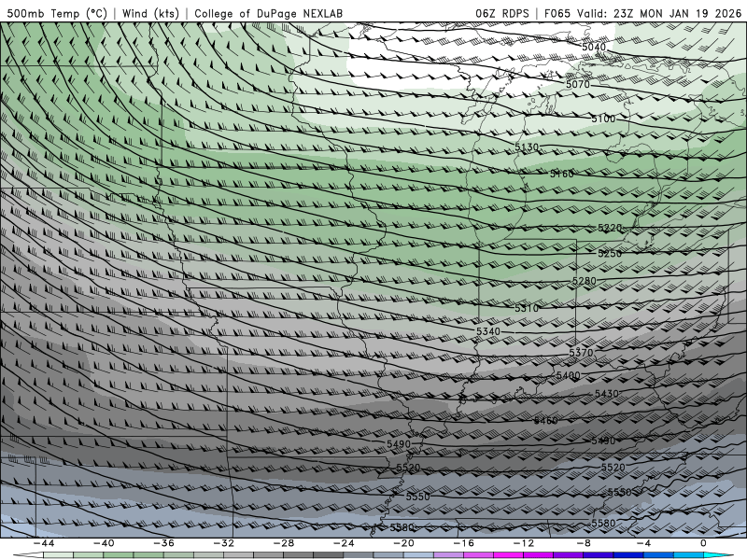Select the 5250 height contour label
The image size is (747, 560).
[610, 253]
